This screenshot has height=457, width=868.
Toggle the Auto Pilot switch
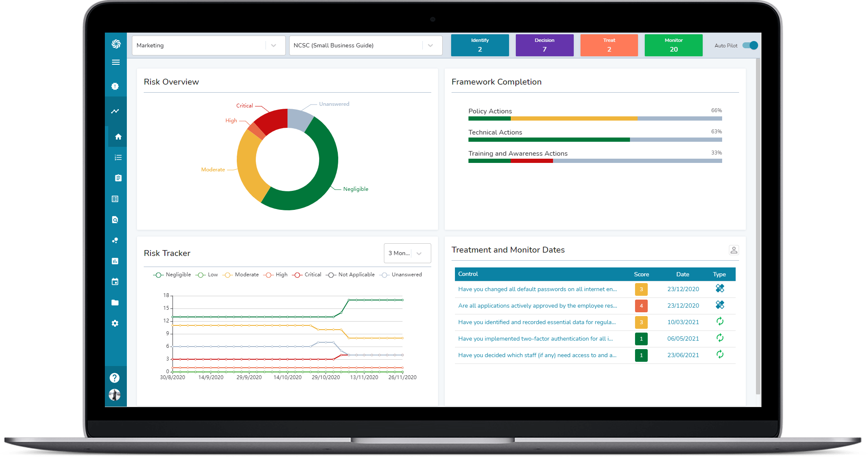point(750,45)
